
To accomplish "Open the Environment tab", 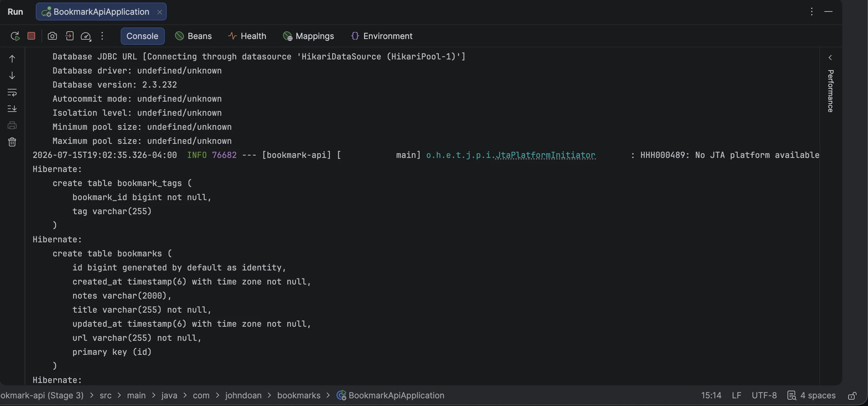I will click(381, 36).
